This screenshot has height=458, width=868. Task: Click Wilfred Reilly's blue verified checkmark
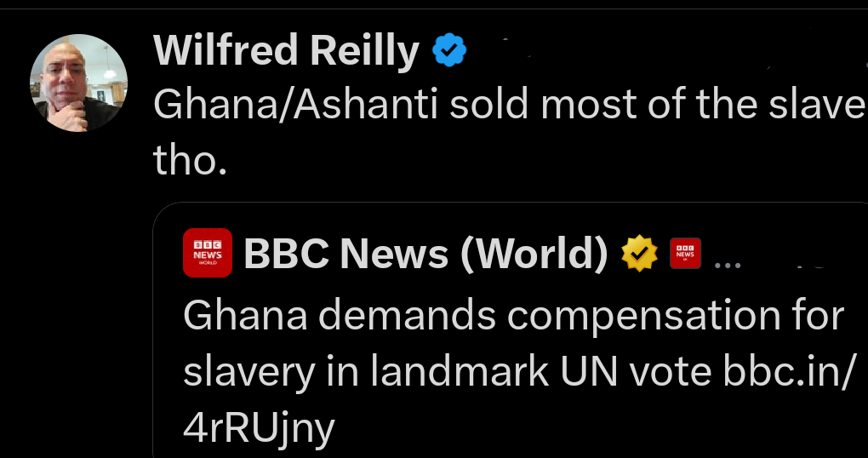click(449, 53)
